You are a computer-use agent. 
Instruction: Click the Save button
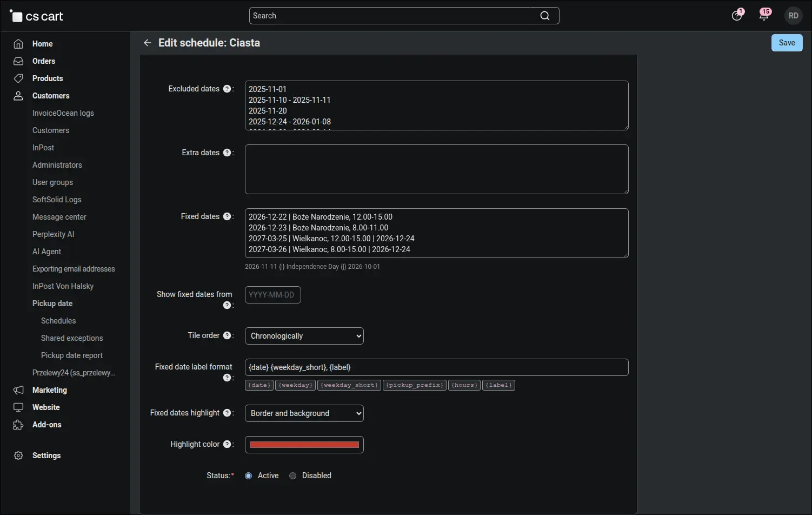[787, 43]
